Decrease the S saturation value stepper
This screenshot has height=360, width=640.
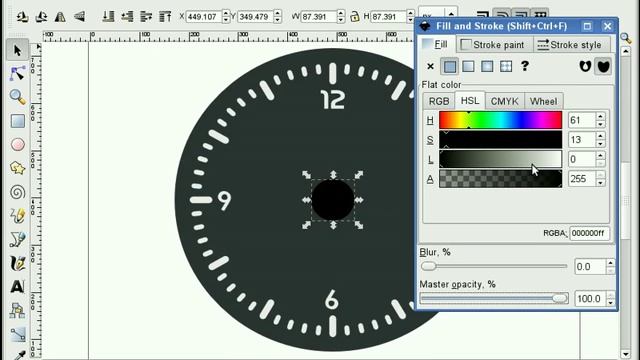600,144
